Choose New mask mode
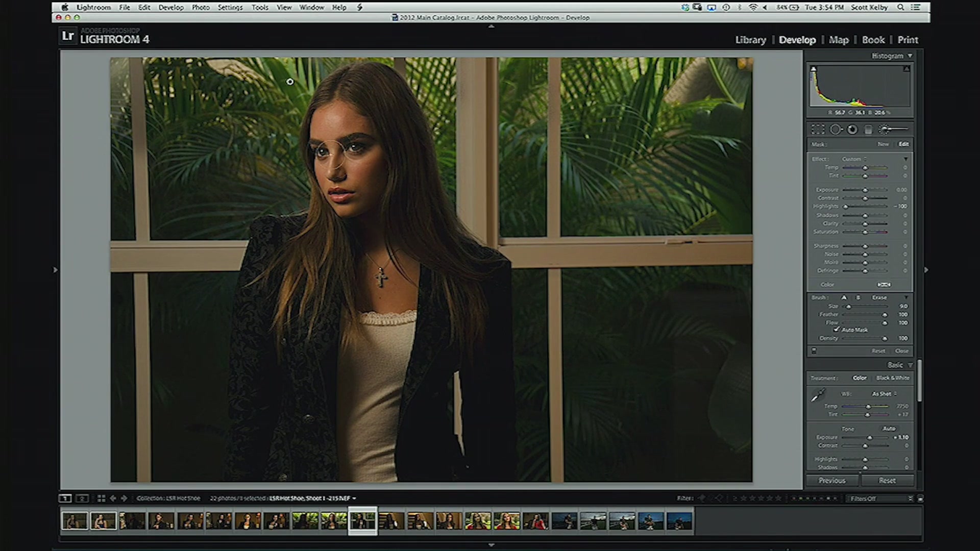The width and height of the screenshot is (980, 551). point(883,144)
